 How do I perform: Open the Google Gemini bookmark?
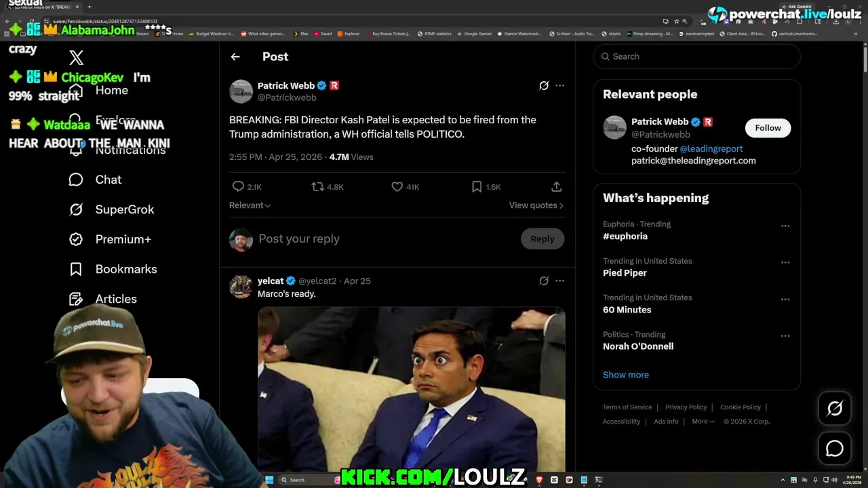475,34
